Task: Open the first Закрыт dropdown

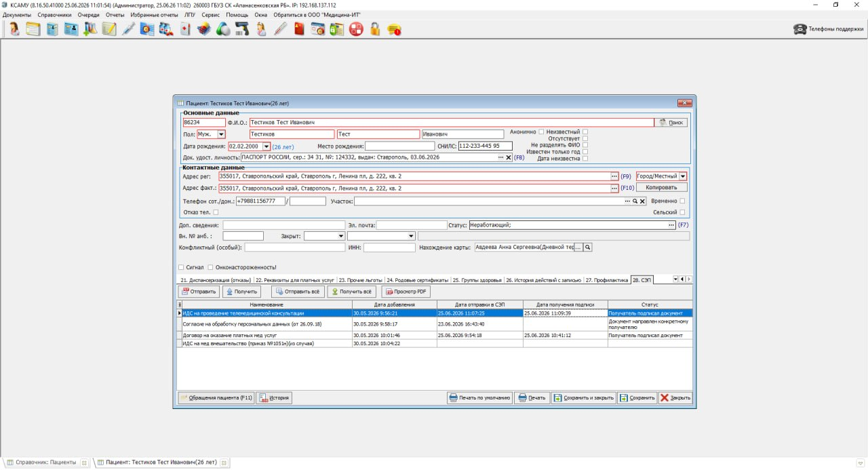Action: (x=340, y=236)
